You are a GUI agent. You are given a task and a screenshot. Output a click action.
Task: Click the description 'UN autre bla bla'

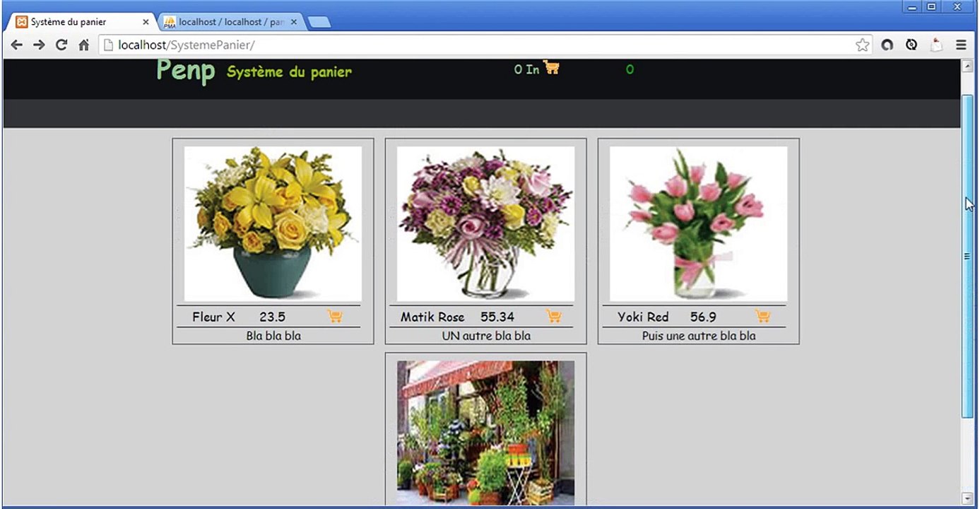486,336
